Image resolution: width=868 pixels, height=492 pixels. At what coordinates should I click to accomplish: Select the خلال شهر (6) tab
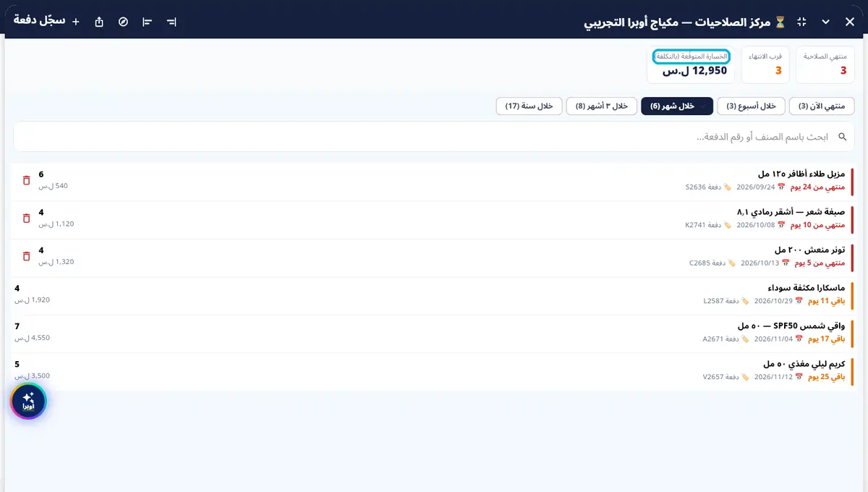(x=677, y=106)
